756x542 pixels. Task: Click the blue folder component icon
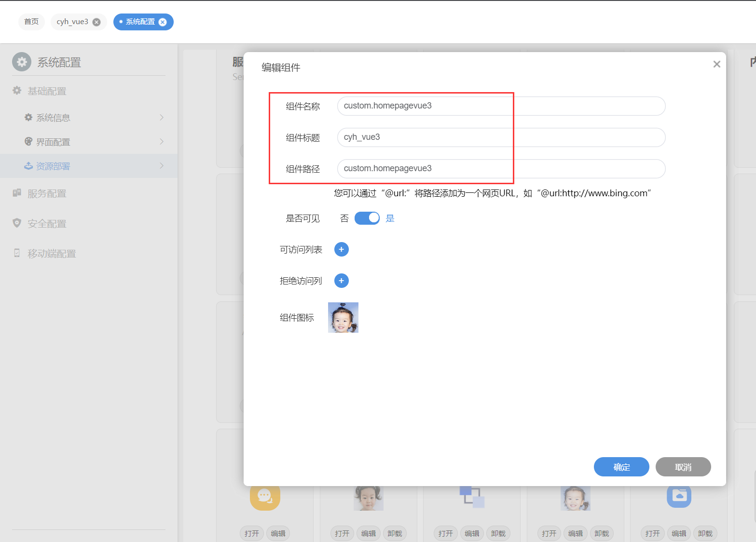[679, 497]
